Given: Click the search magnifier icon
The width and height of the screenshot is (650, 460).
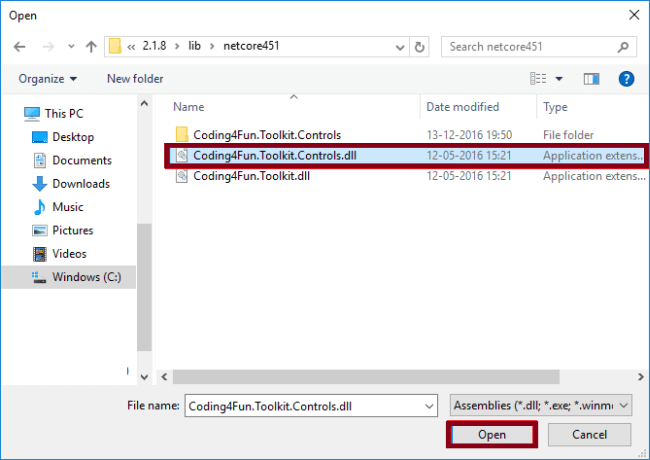Looking at the screenshot, I should pos(623,47).
